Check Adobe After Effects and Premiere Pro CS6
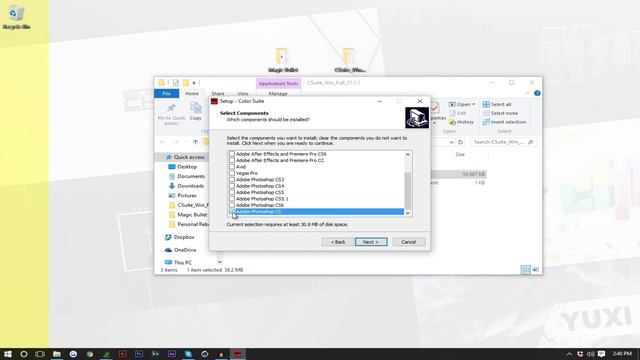Image resolution: width=640 pixels, height=360 pixels. point(232,154)
